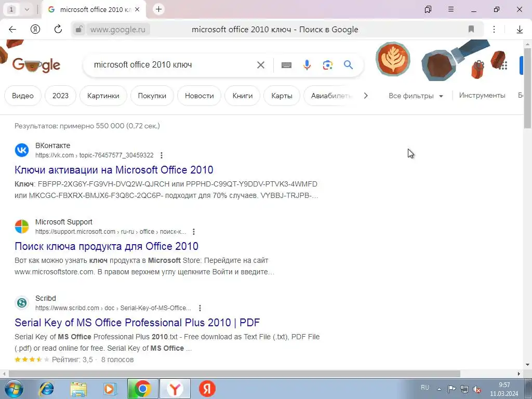Image resolution: width=532 pixels, height=399 pixels.
Task: Open Windows Media Player from taskbar
Action: pyautogui.click(x=110, y=389)
